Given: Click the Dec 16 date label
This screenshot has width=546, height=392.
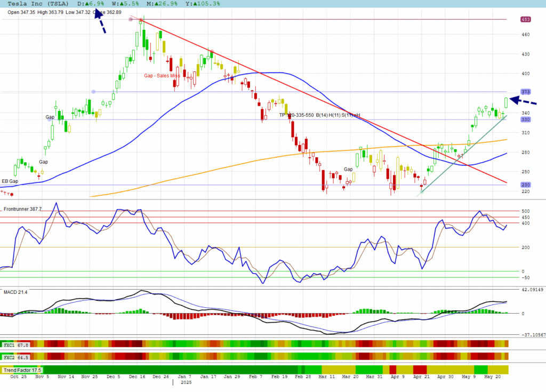Looking at the screenshot, I should point(137,377).
